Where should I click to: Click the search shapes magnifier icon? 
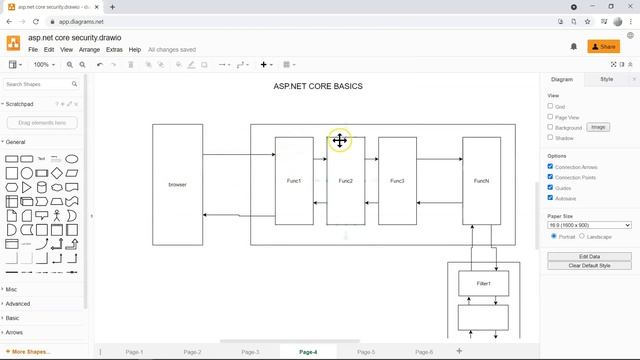[74, 84]
